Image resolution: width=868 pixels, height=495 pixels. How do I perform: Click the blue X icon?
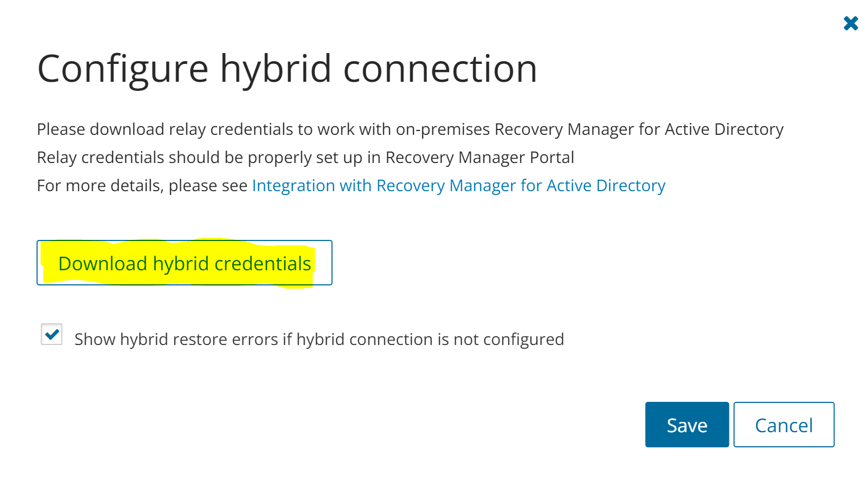point(851,23)
